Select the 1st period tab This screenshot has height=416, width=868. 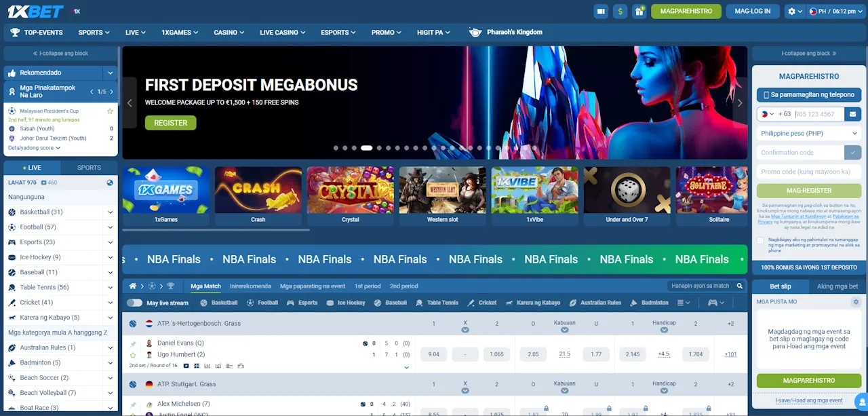[x=368, y=286]
